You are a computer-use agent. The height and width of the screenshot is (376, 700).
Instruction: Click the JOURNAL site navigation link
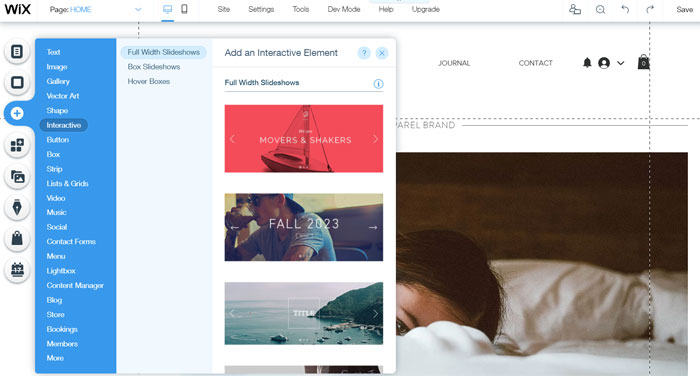[x=454, y=63]
